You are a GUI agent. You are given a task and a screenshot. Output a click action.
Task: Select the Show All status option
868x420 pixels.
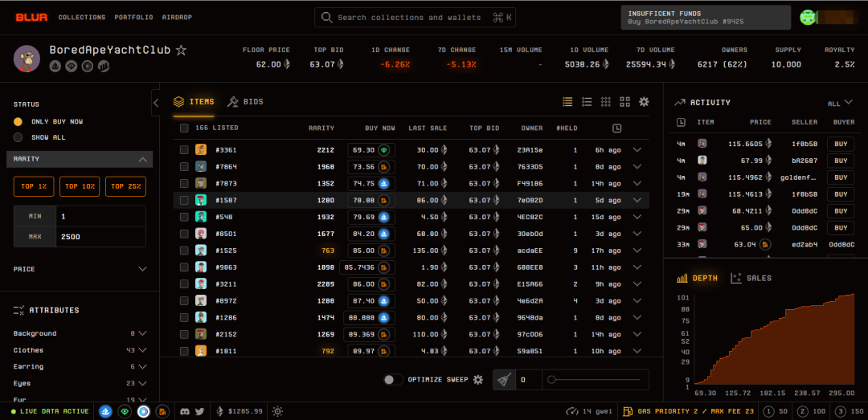click(18, 137)
